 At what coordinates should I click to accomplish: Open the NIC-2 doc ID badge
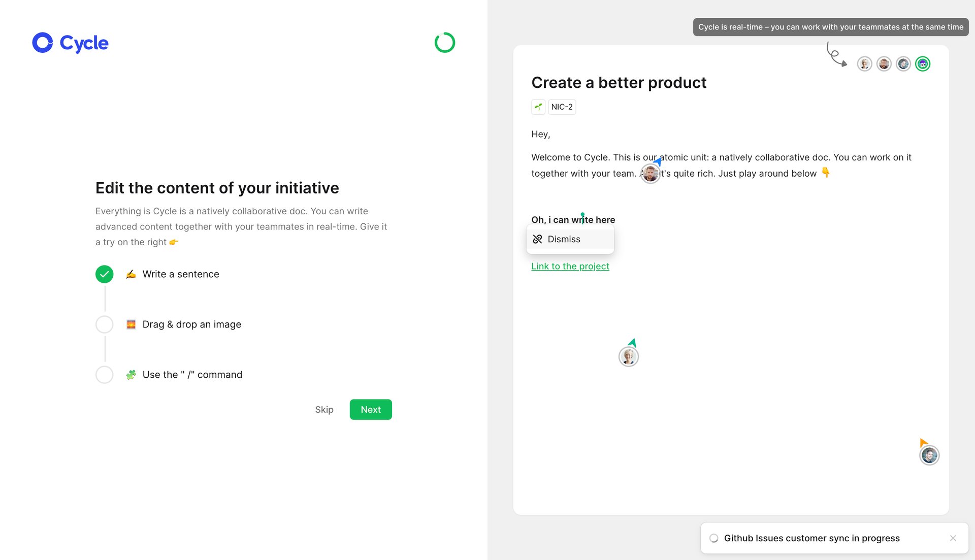point(561,107)
